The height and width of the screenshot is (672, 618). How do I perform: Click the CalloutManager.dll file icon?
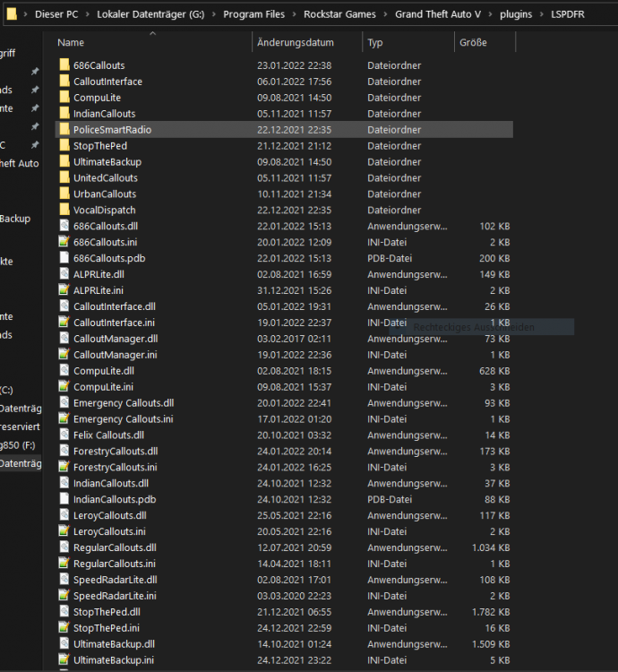64,339
